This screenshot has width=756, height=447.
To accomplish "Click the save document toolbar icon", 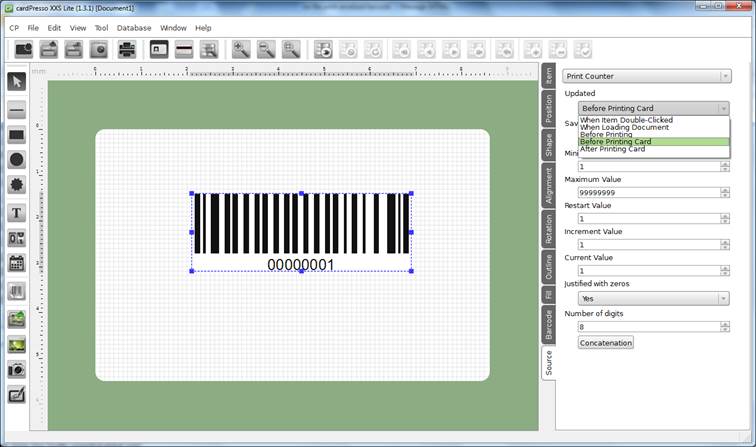I will click(74, 49).
